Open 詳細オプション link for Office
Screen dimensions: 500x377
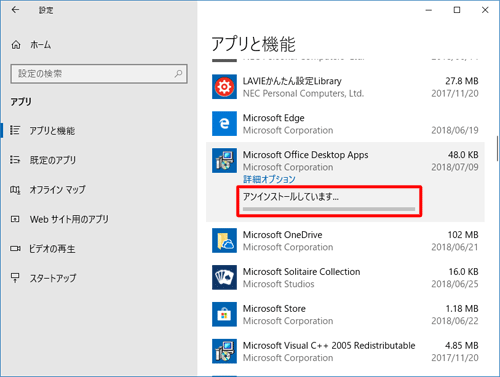(269, 179)
